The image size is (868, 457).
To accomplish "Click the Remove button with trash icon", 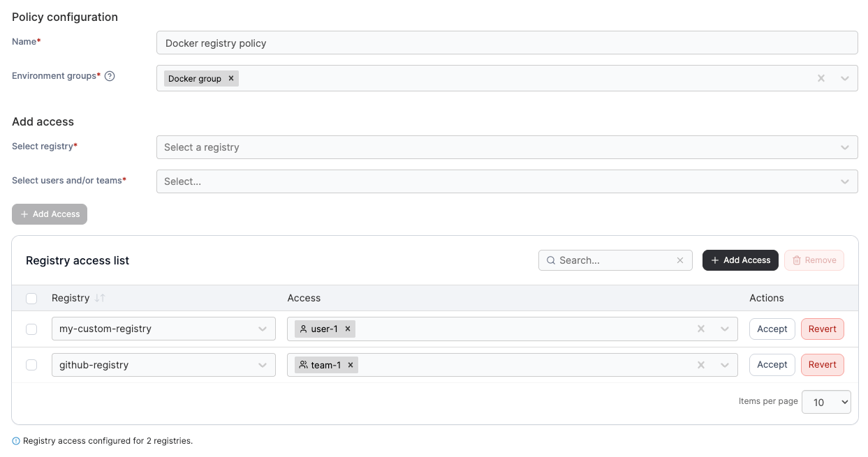I will click(x=814, y=260).
